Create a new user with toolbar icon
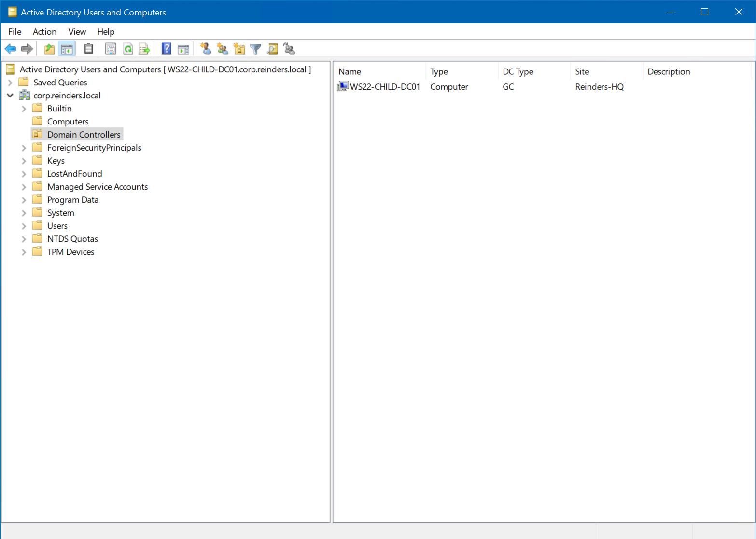This screenshot has width=756, height=539. [206, 49]
